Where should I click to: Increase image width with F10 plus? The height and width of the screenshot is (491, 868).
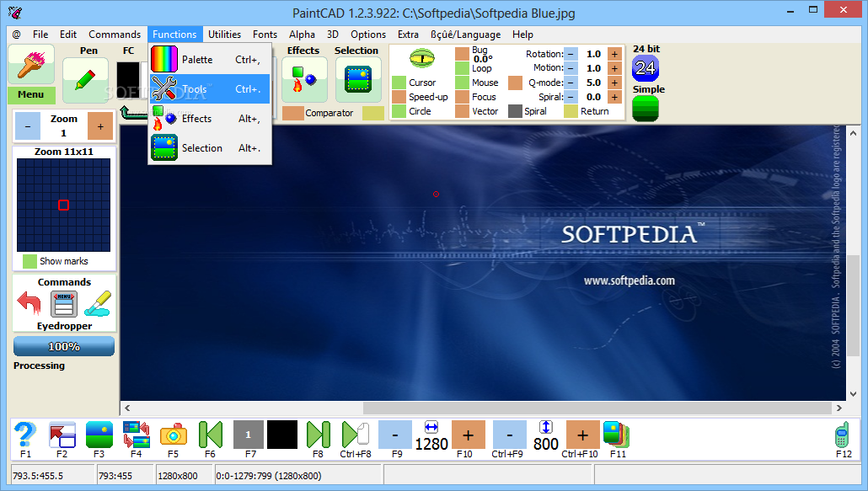(469, 435)
